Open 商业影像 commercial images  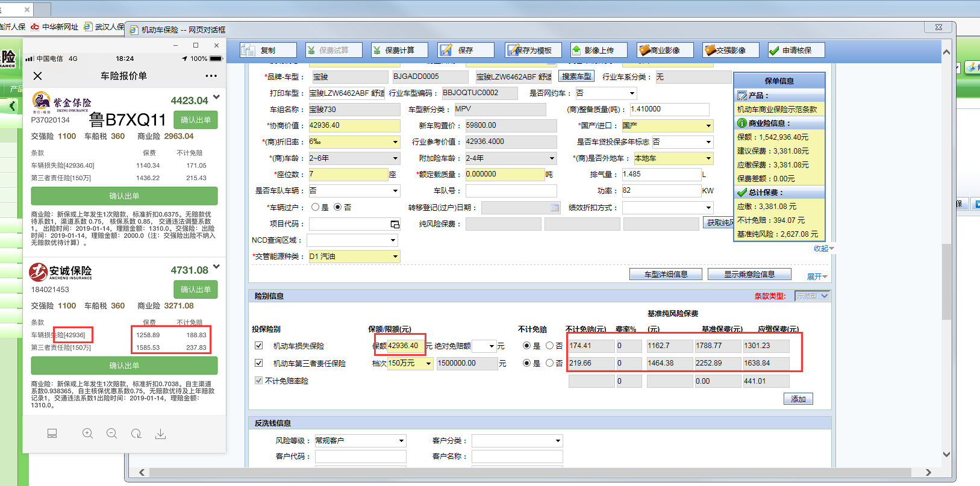pos(665,50)
